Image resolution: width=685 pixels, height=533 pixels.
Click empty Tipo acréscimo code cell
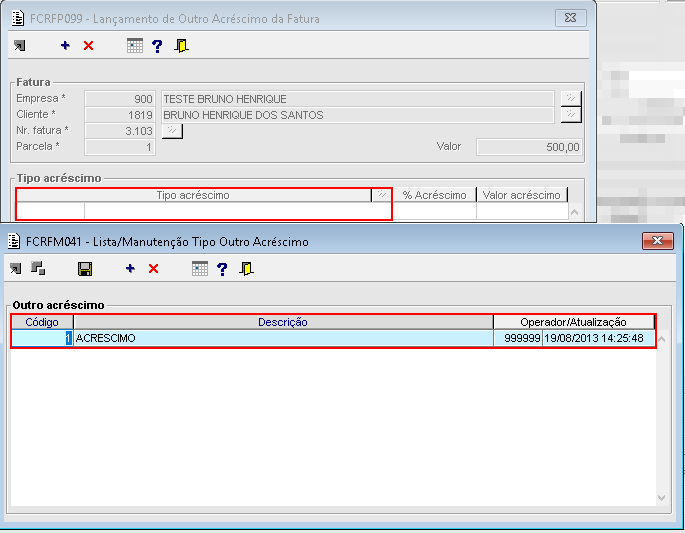[x=50, y=211]
